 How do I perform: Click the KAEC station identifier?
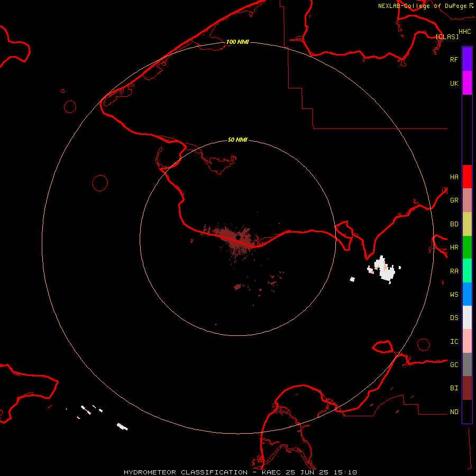[x=271, y=472]
